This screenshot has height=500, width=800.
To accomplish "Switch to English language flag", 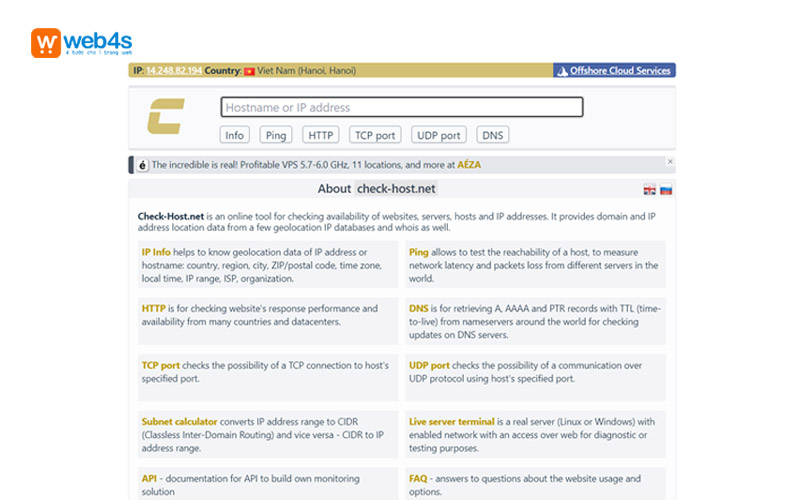I will (649, 190).
